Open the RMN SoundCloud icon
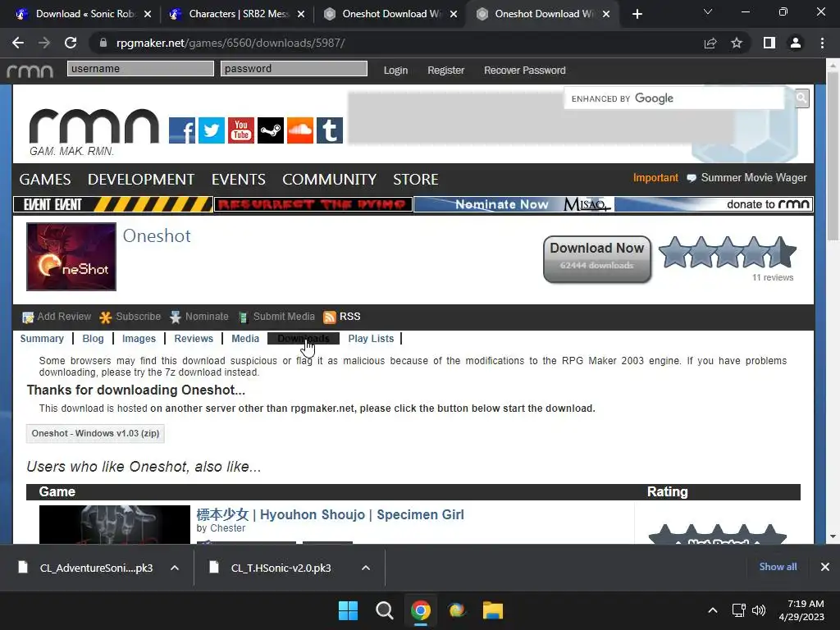The height and width of the screenshot is (630, 840). 300,130
